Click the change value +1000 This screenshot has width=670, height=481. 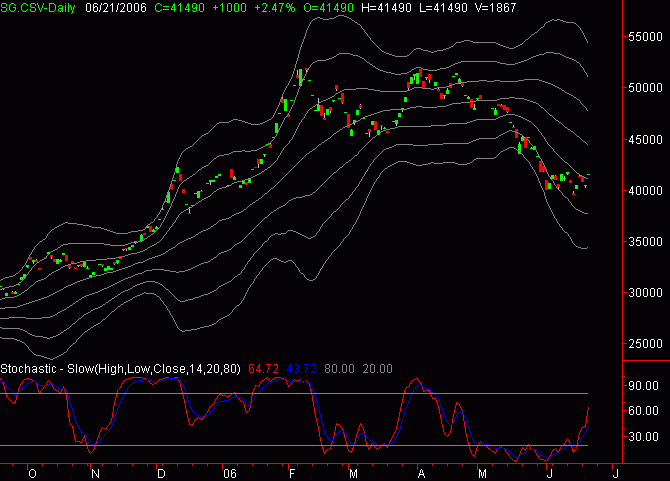(x=229, y=7)
